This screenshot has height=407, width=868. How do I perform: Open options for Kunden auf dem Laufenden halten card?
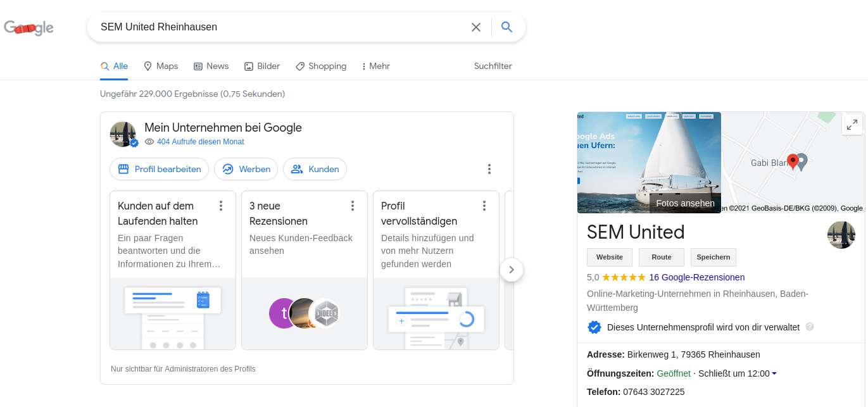pos(221,206)
